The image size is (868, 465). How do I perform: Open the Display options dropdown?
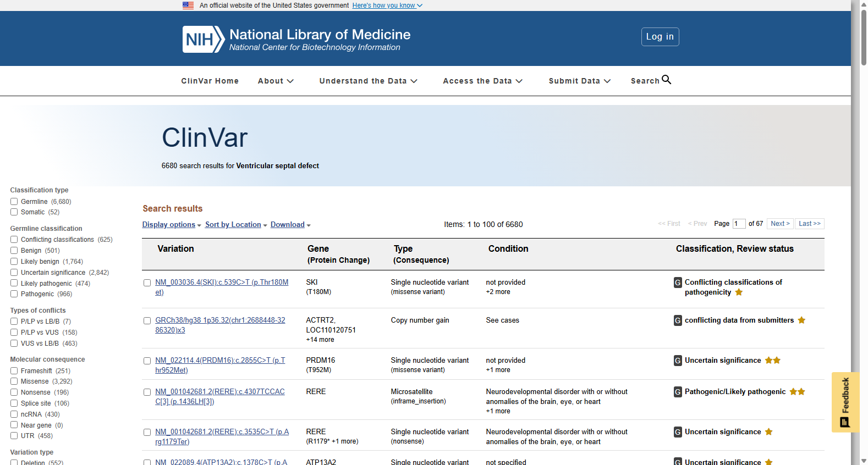click(x=172, y=225)
